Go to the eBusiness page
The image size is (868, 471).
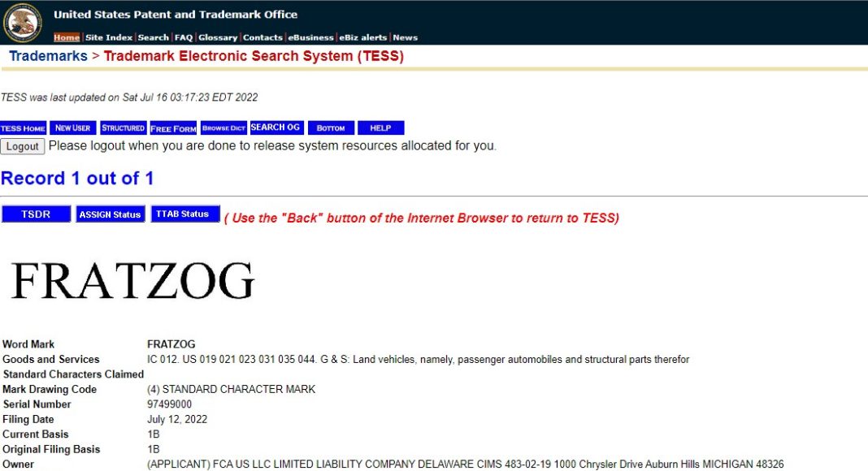coord(310,37)
